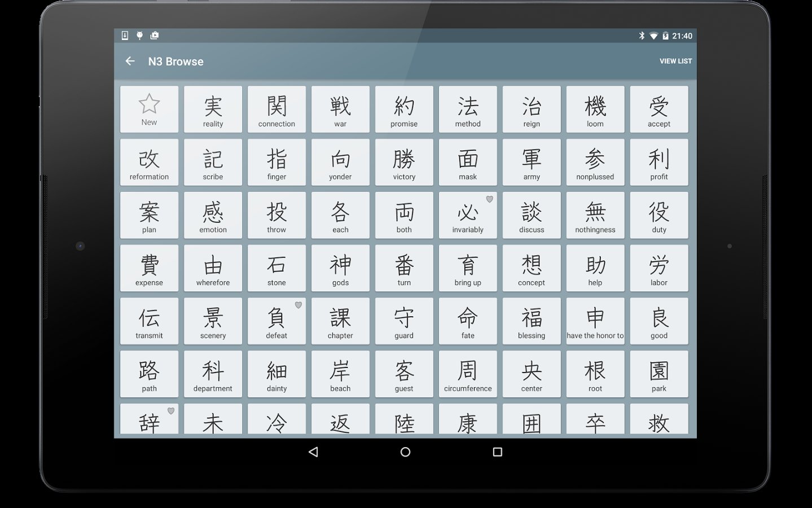Tap the back arrow in N3 Browse header
812x508 pixels.
(x=130, y=61)
